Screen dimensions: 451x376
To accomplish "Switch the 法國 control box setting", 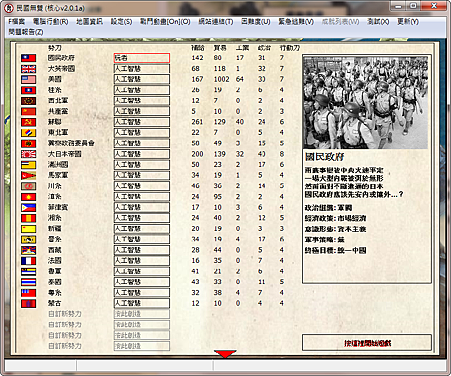I will [x=142, y=261].
